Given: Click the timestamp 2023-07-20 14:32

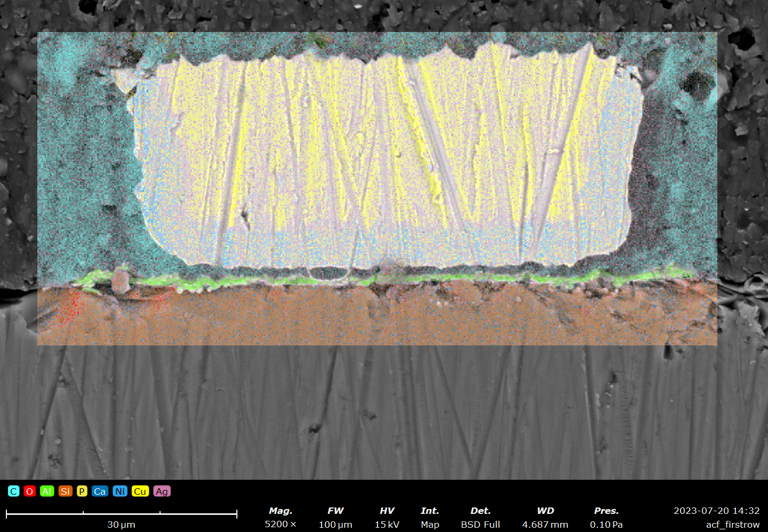Looking at the screenshot, I should [x=716, y=511].
